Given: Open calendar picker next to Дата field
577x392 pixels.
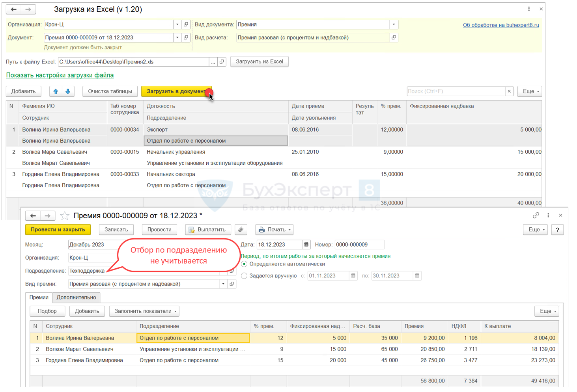Looking at the screenshot, I should (306, 245).
